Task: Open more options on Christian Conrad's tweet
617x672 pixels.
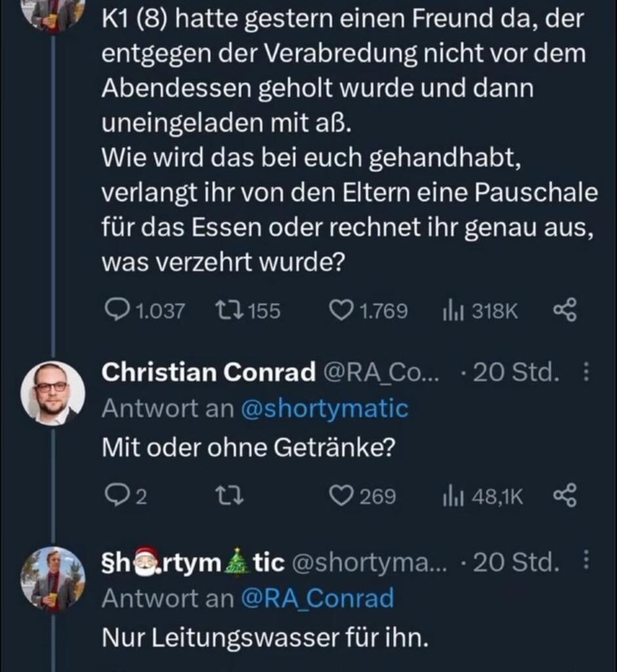Action: tap(586, 372)
